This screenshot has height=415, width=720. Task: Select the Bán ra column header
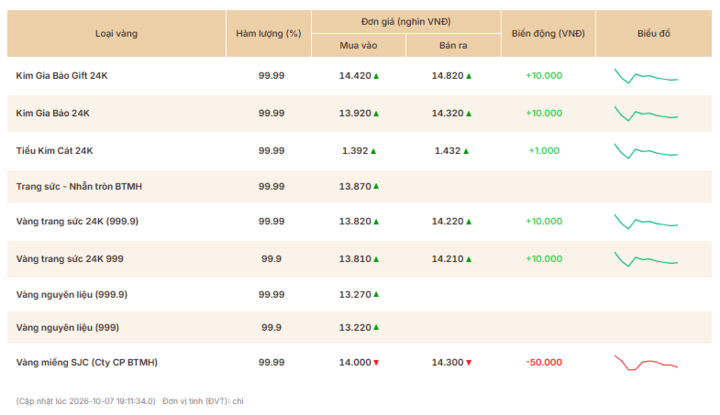(453, 45)
